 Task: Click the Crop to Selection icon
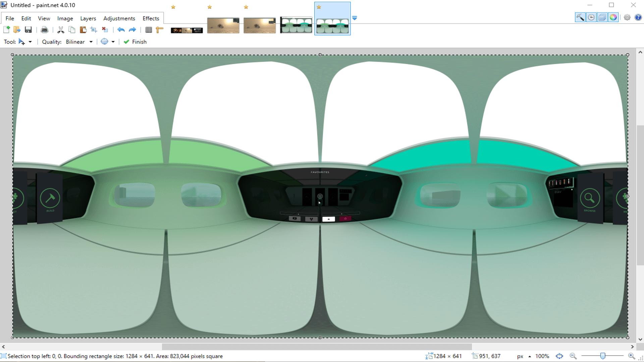(94, 30)
